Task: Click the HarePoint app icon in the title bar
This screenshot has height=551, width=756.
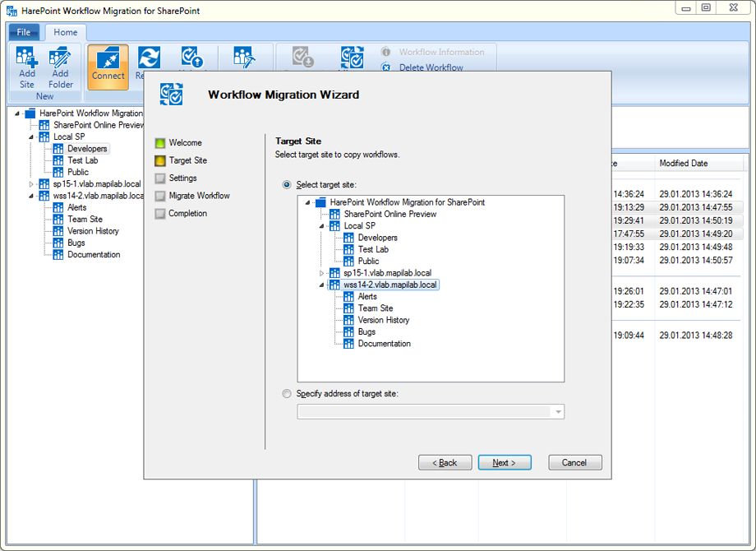Action: pyautogui.click(x=12, y=10)
